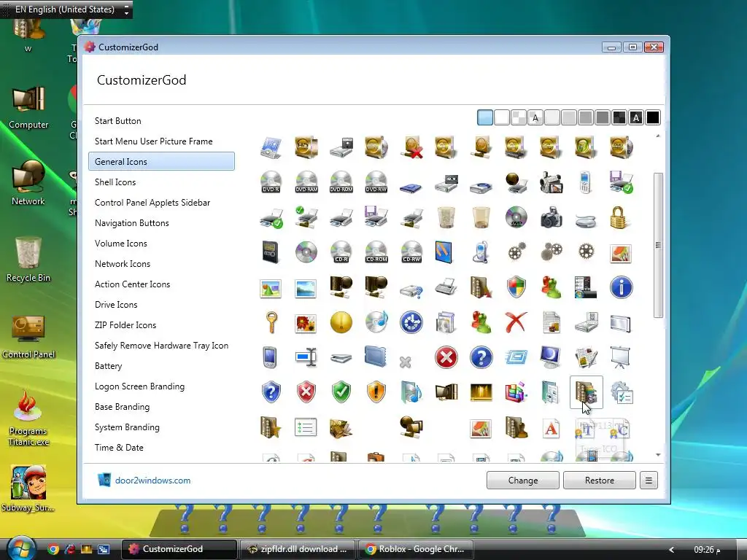The height and width of the screenshot is (560, 747).
Task: Open the hamburger options menu button
Action: 649,481
